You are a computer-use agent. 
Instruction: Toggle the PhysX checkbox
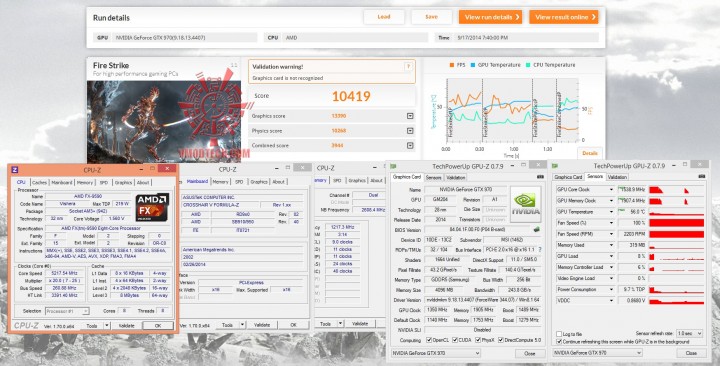coord(478,340)
